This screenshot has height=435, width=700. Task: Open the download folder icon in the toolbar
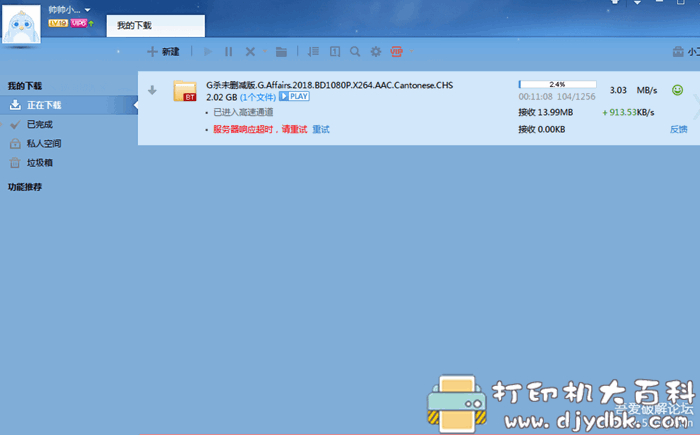click(x=281, y=52)
